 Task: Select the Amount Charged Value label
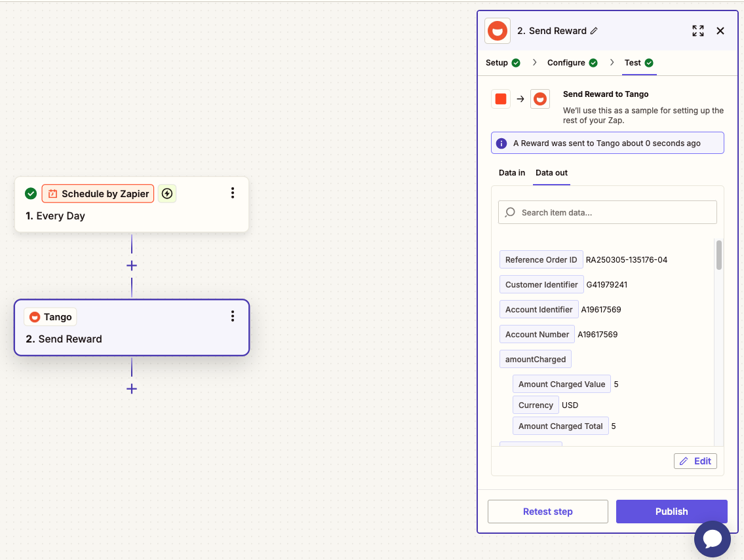[x=562, y=384]
